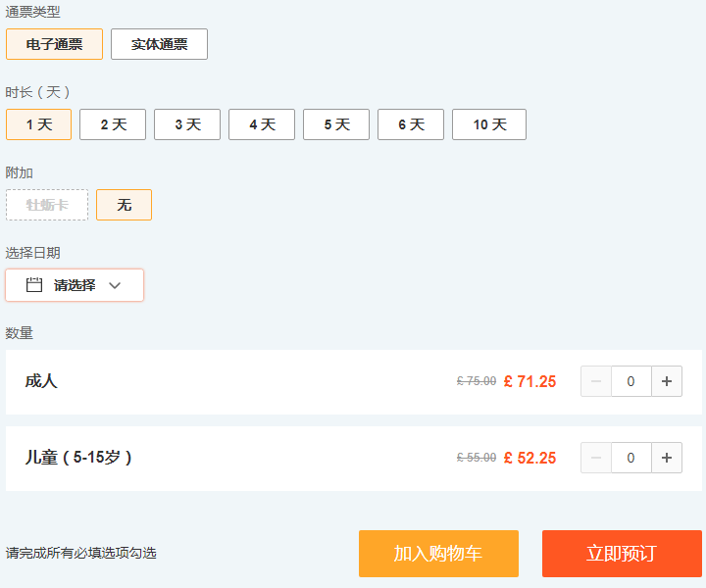Choose the 2 天 duration
Viewport: 706px width, 588px height.
[113, 124]
